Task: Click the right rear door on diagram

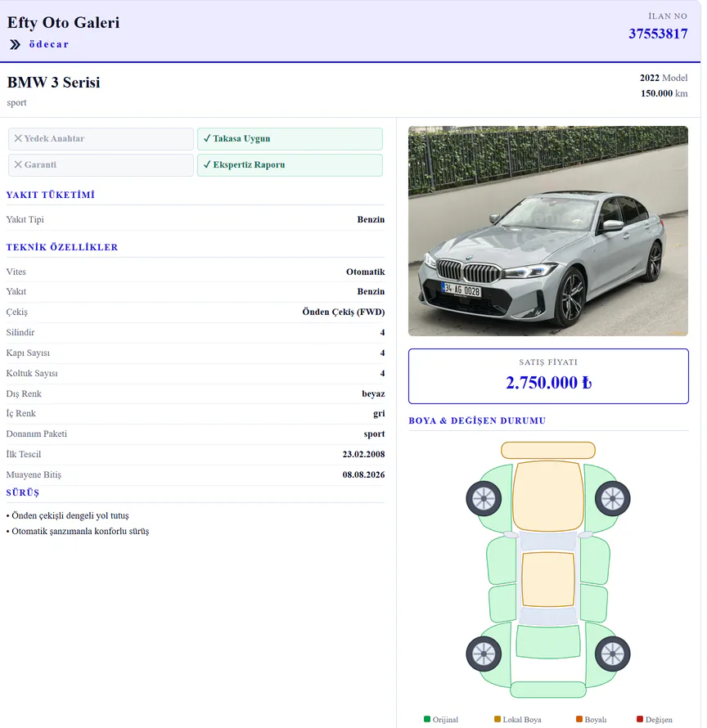Action: (593, 603)
